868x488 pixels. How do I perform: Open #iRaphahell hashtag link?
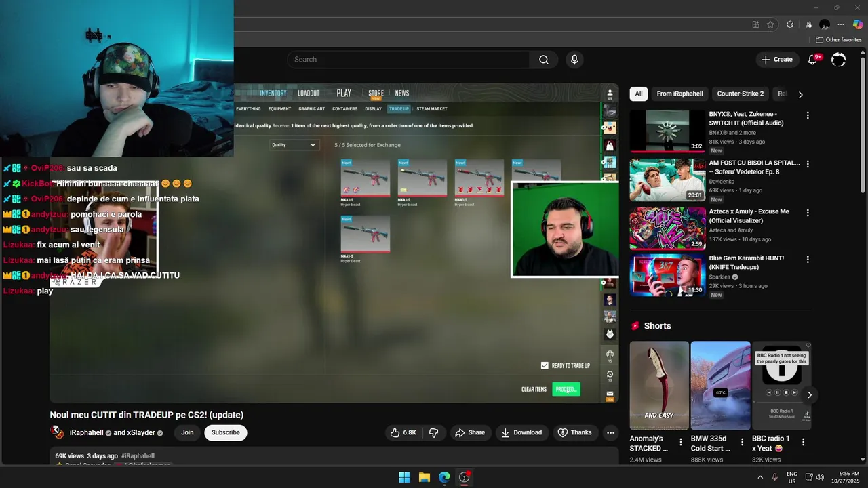tap(138, 456)
